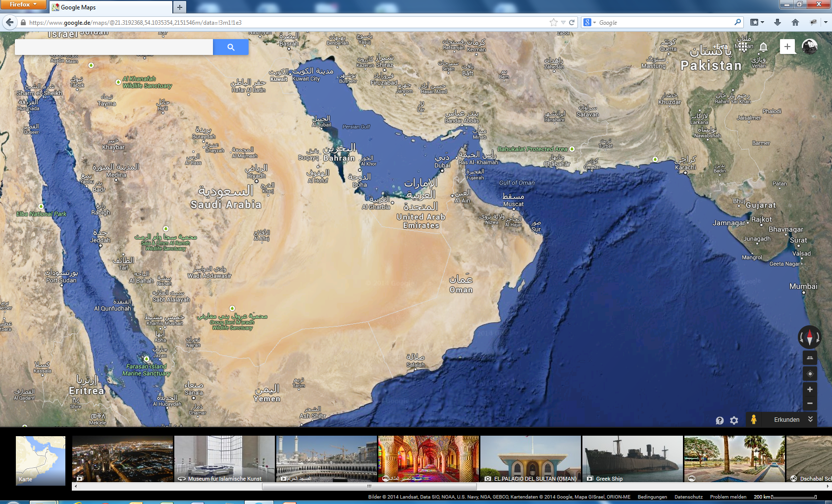Screen dimensions: 832x504
Task: Open the Datenschutz link
Action: click(688, 497)
